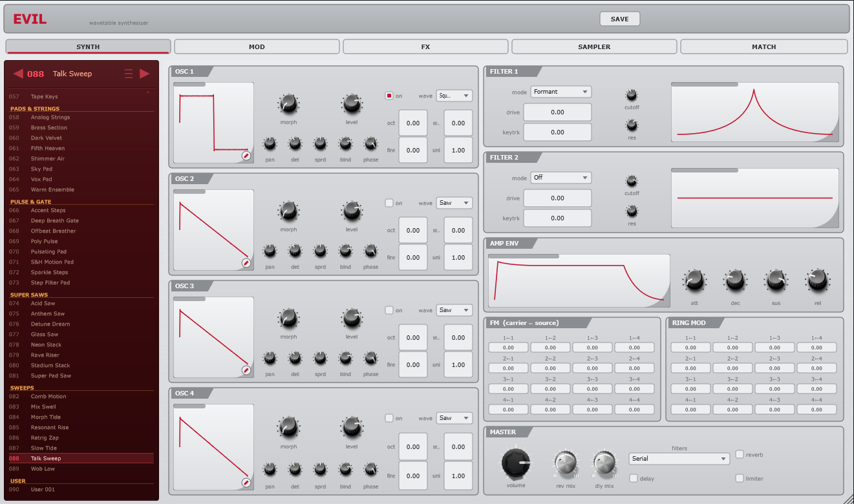
Task: Select preset 060 Dark Velvet
Action: click(81, 138)
